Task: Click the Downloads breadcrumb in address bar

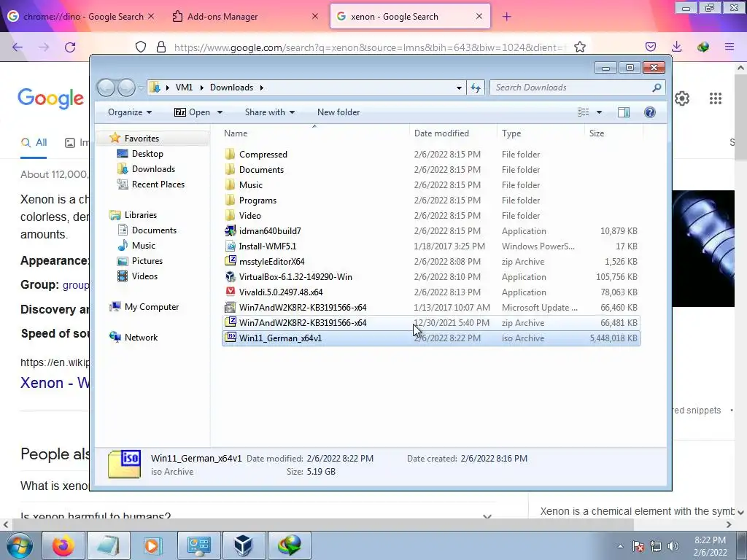Action: pyautogui.click(x=231, y=87)
